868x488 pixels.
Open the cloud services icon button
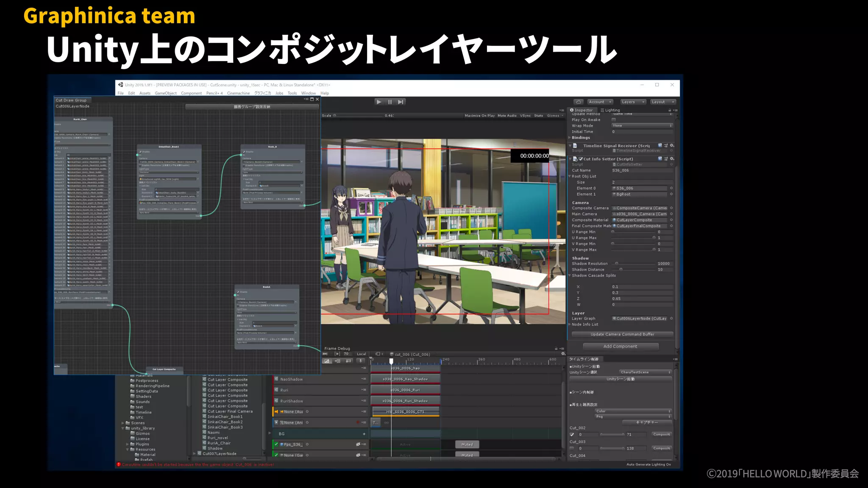[579, 102]
